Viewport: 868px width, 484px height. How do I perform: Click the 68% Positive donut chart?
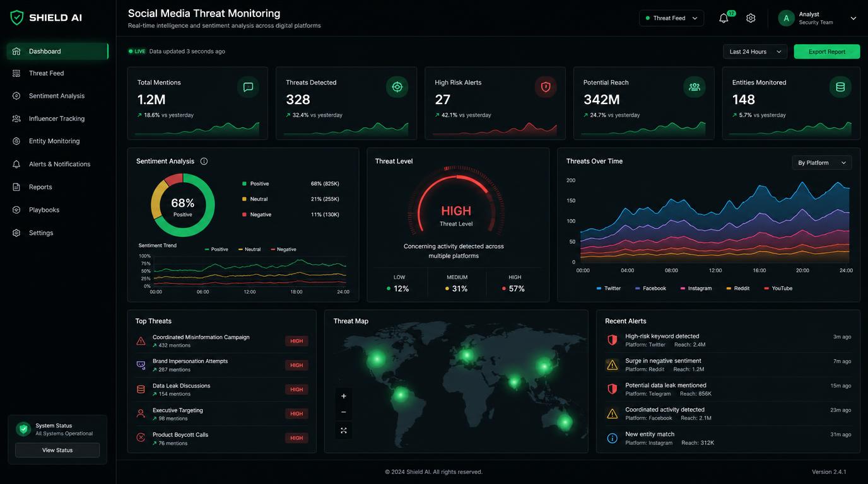[183, 205]
